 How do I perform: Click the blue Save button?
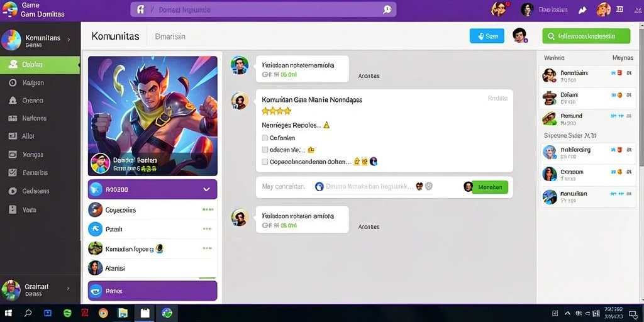(487, 36)
